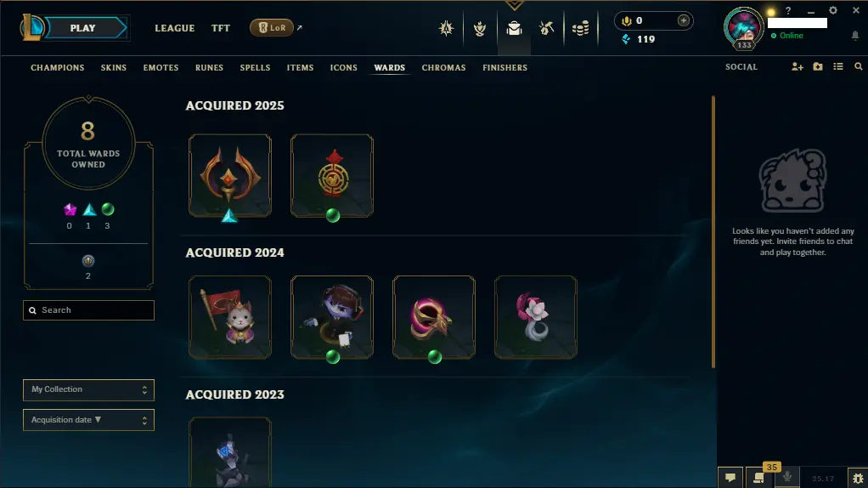This screenshot has width=868, height=488.
Task: Click the ward Search field
Action: 88,310
